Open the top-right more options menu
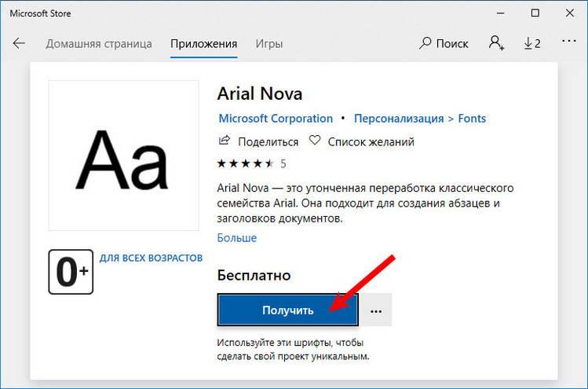This screenshot has height=389, width=588. [x=569, y=41]
